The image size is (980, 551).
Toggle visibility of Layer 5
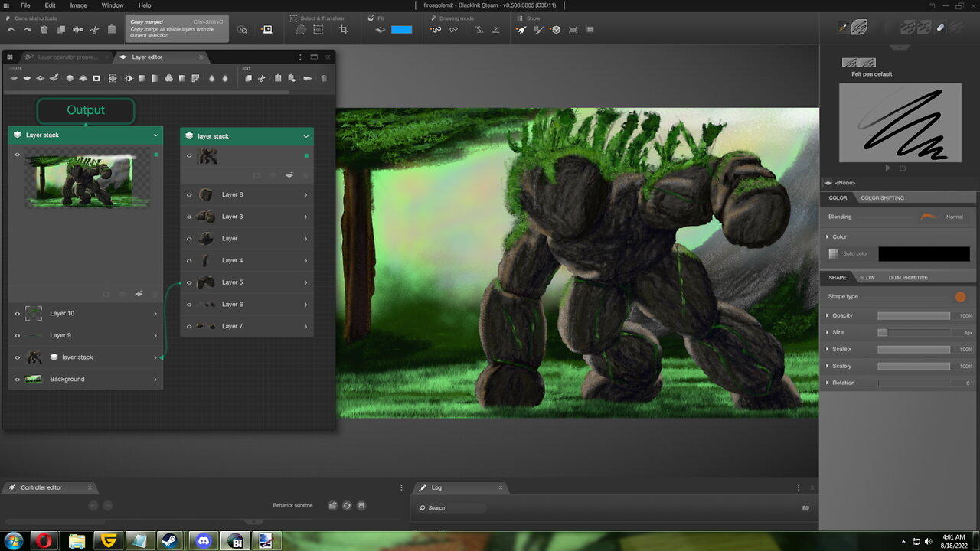point(189,283)
